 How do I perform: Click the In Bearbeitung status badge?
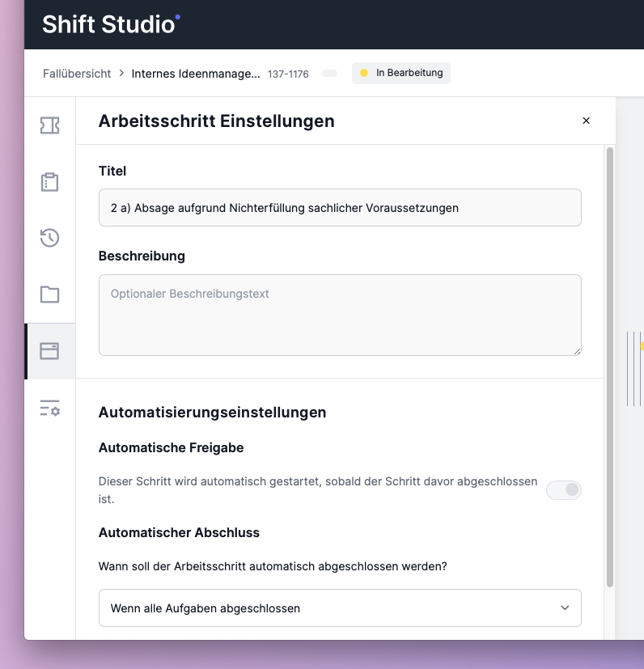(401, 73)
